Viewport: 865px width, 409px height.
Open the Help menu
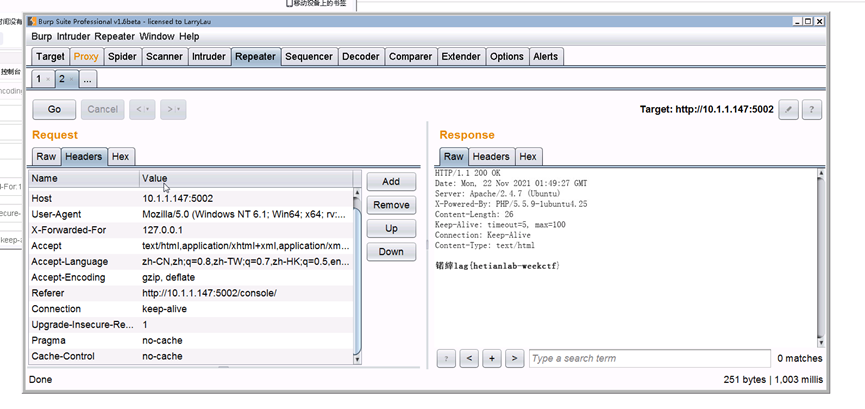(x=189, y=36)
